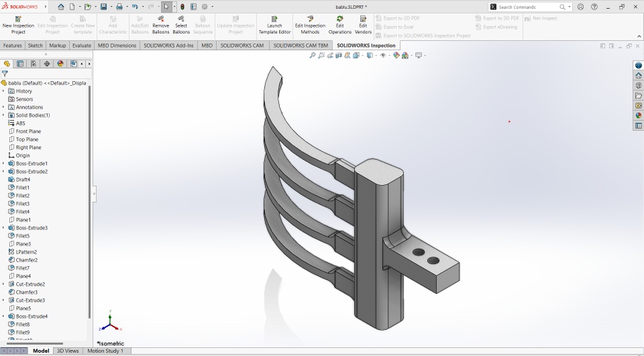Launch Template Editor
The width and height of the screenshot is (644, 356).
275,25
